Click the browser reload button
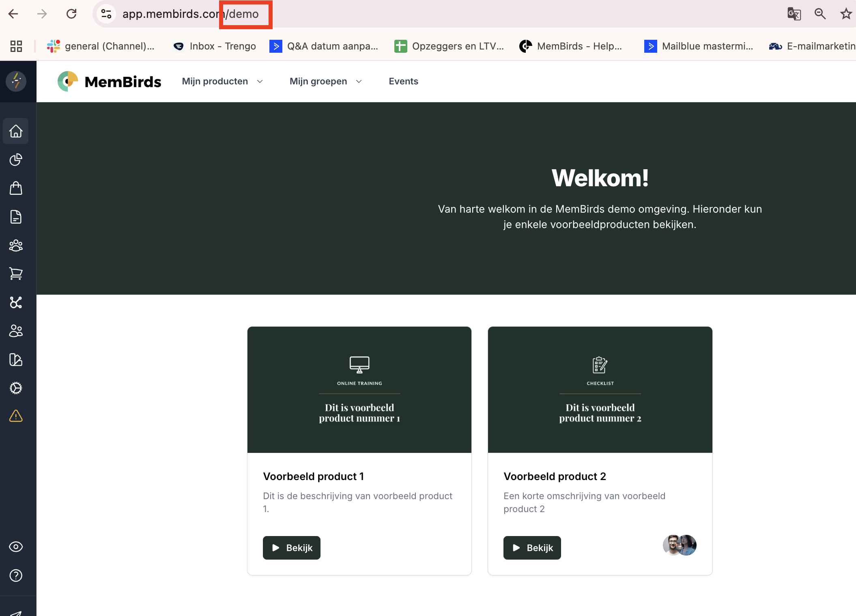This screenshot has width=856, height=616. click(71, 14)
